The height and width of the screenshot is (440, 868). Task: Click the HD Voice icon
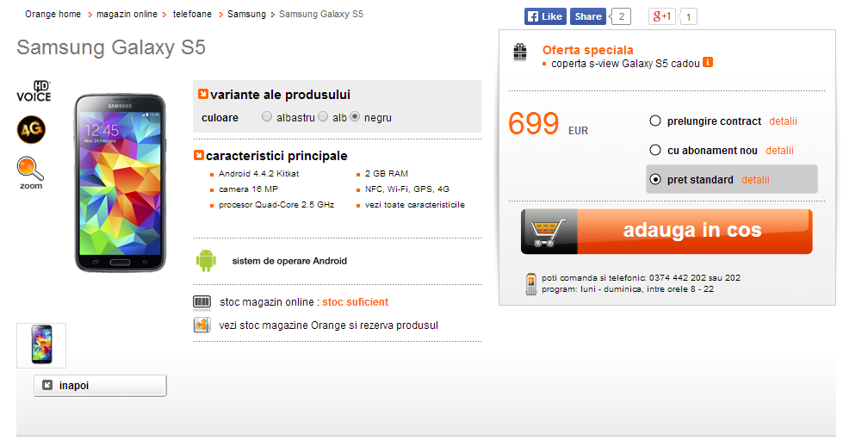coord(34,92)
